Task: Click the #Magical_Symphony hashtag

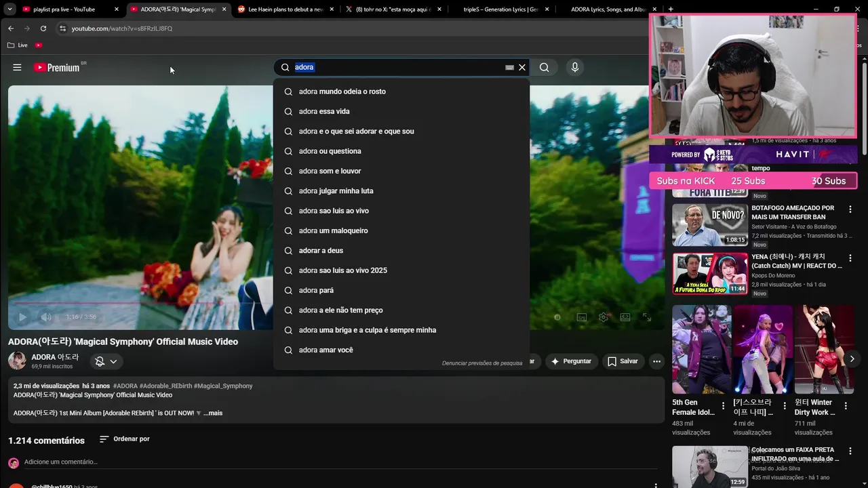Action: click(223, 386)
